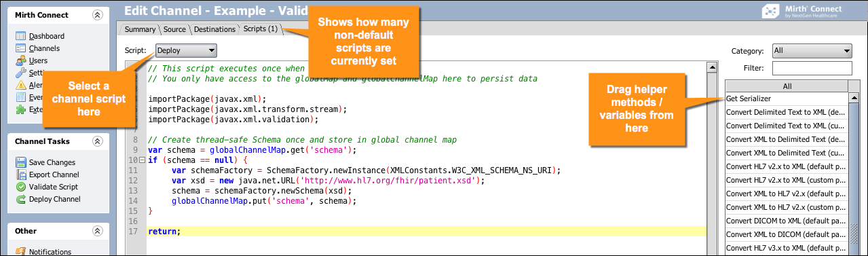The height and width of the screenshot is (256, 868).
Task: Select Convert XML to HL7 v2.x (default p...
Action: [x=787, y=194]
